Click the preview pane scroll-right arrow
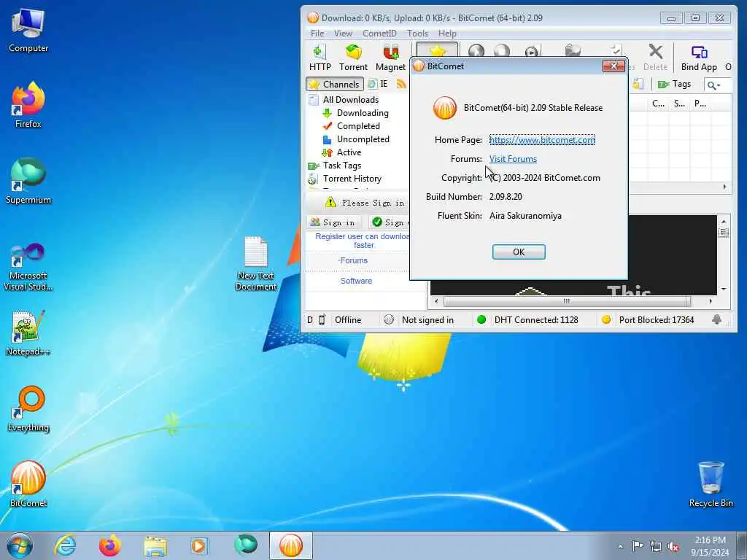Viewport: 747px width, 560px height. click(711, 301)
